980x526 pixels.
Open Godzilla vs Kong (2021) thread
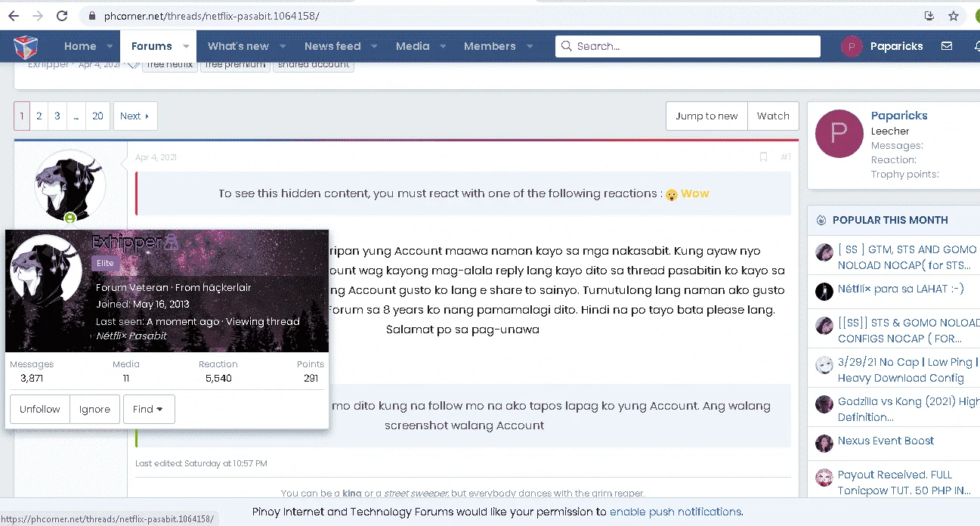[x=908, y=409]
